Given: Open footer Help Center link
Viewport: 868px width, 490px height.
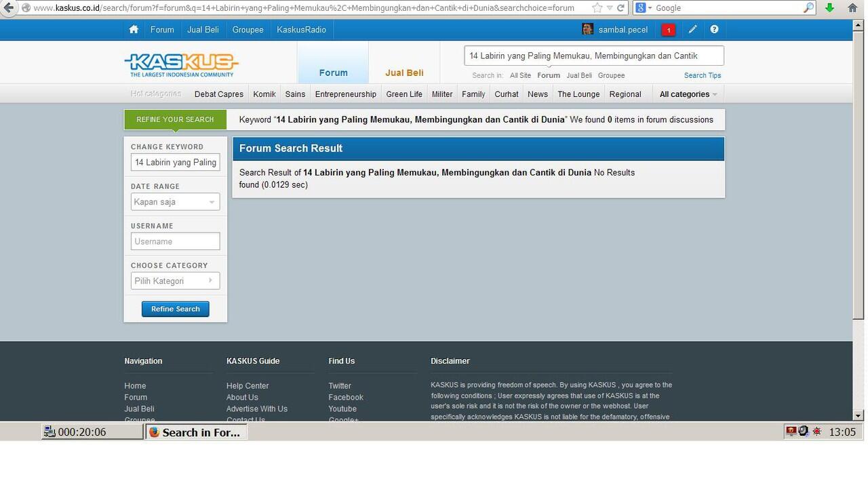Looking at the screenshot, I should [x=248, y=386].
